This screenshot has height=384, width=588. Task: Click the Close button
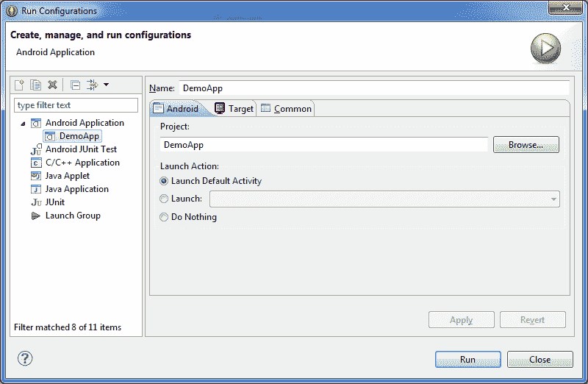[x=540, y=360]
